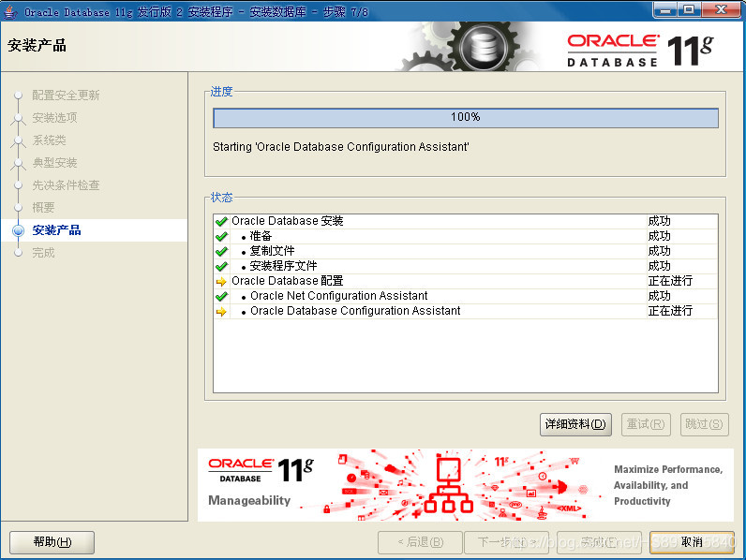Click the 后退(B) back button
746x560 pixels.
tap(420, 542)
